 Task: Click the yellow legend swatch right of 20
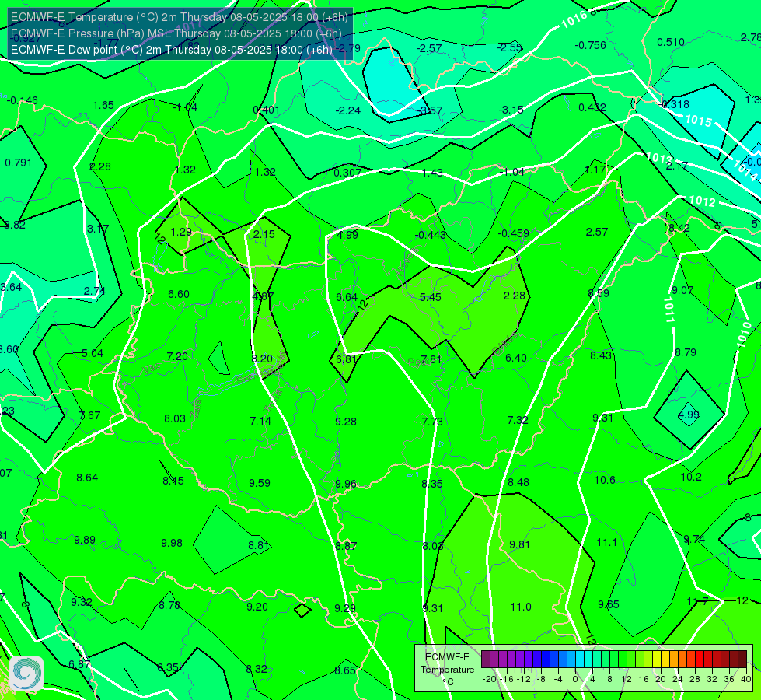665,660
